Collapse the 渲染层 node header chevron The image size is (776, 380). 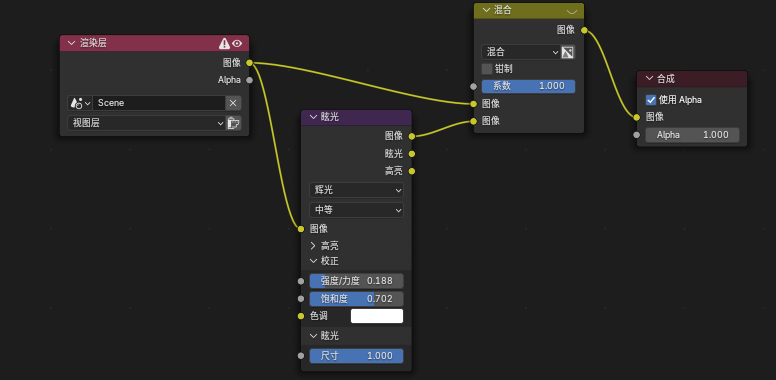coord(72,44)
